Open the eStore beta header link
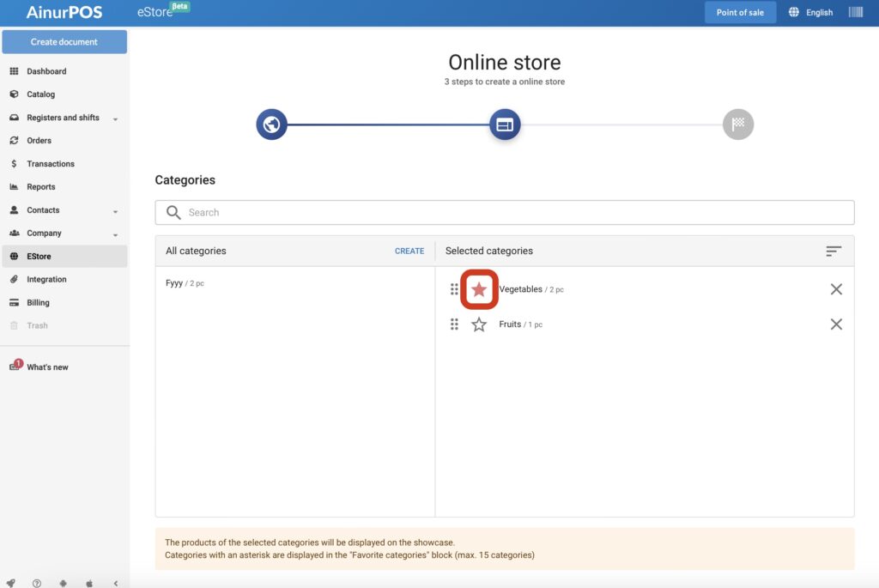 [163, 11]
